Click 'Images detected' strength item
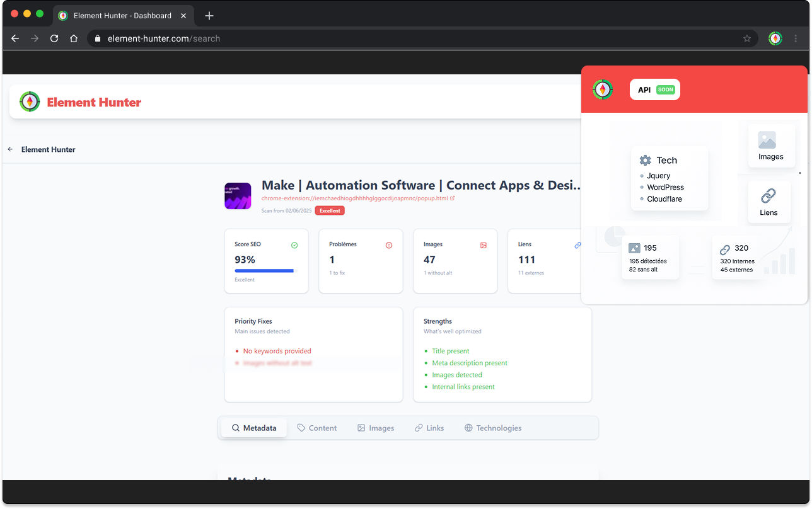Viewport: 812px width, 509px height. click(x=456, y=375)
